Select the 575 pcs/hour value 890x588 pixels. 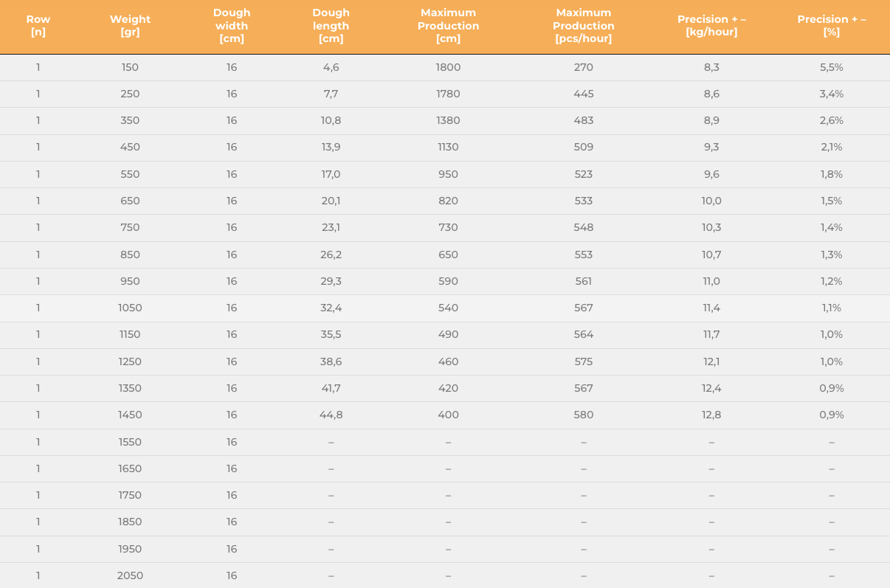coord(584,362)
